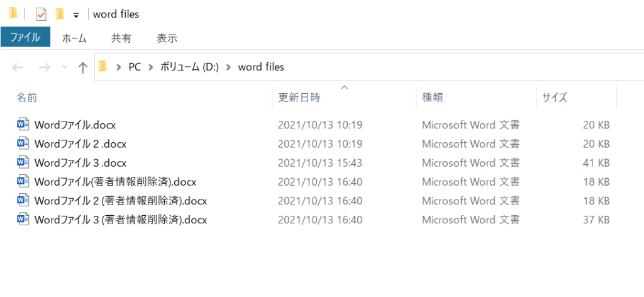
Task: Open the ファイル tab
Action: [x=25, y=38]
